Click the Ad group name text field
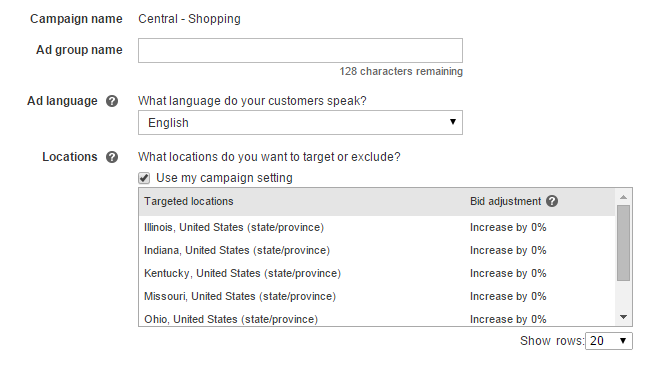This screenshot has width=649, height=368. [x=300, y=51]
